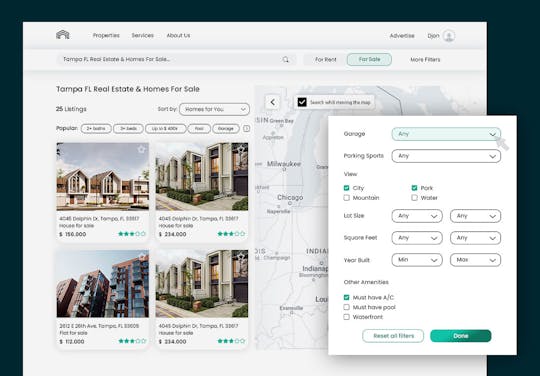
Task: Apply the Pool popular filter chip
Action: tap(199, 128)
